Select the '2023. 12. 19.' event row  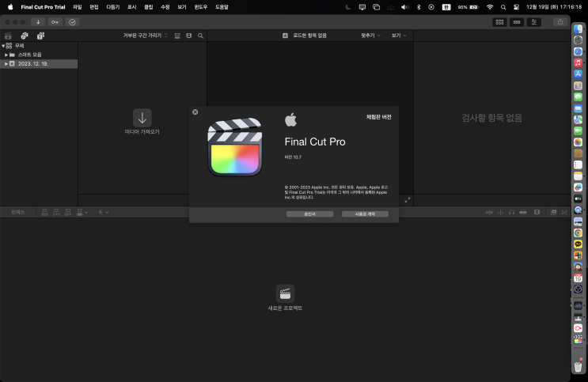point(39,64)
